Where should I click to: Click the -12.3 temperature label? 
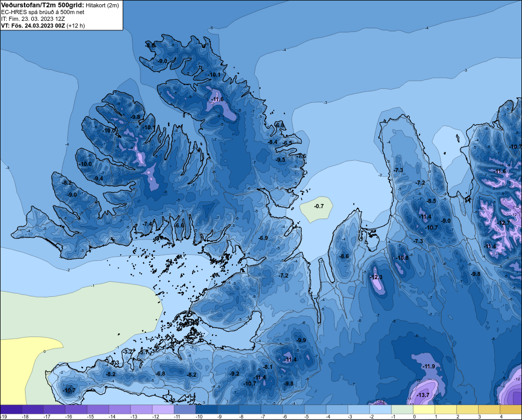tap(376, 277)
